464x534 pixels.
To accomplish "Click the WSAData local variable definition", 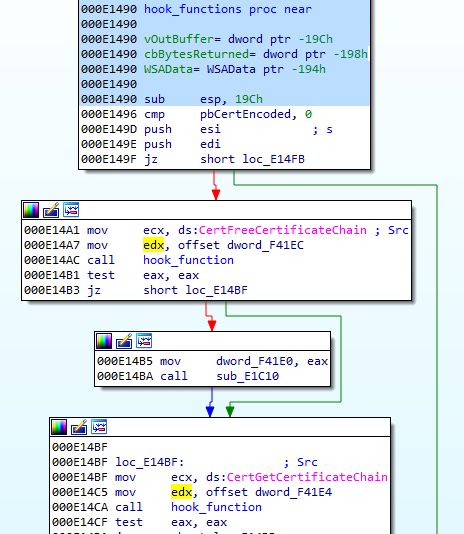I will (x=235, y=69).
